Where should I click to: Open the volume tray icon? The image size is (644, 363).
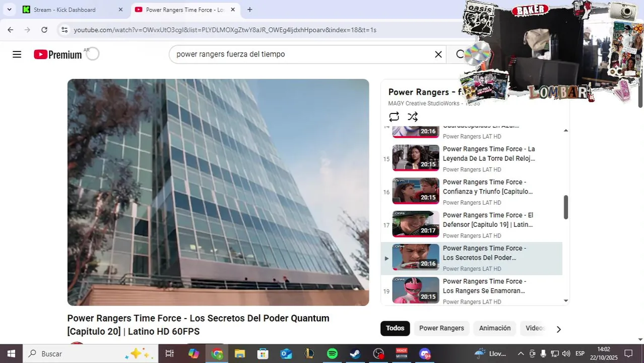click(566, 353)
